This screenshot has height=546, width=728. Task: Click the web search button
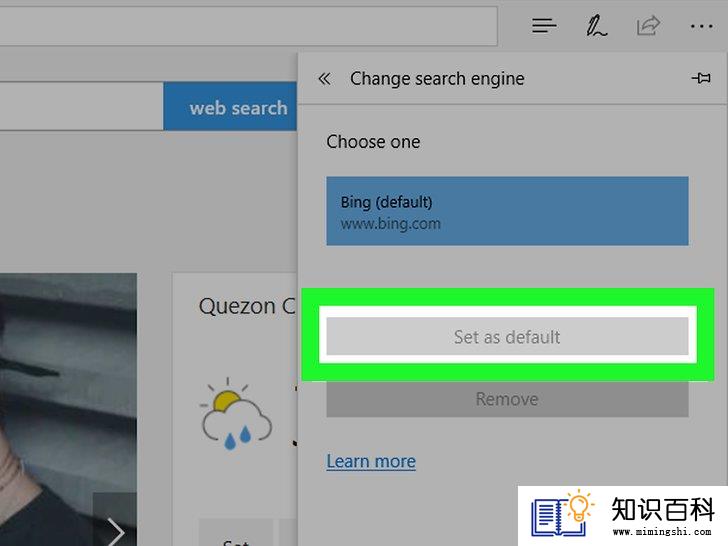(x=230, y=107)
